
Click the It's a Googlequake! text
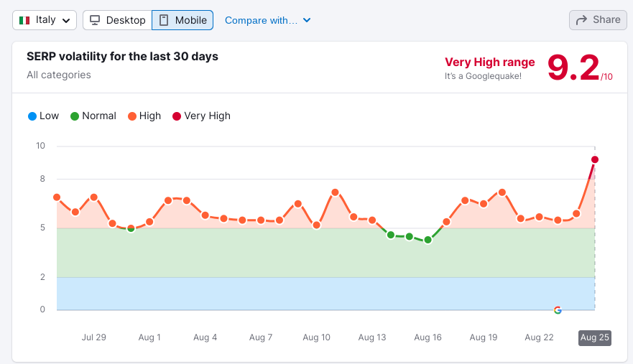[x=484, y=76]
